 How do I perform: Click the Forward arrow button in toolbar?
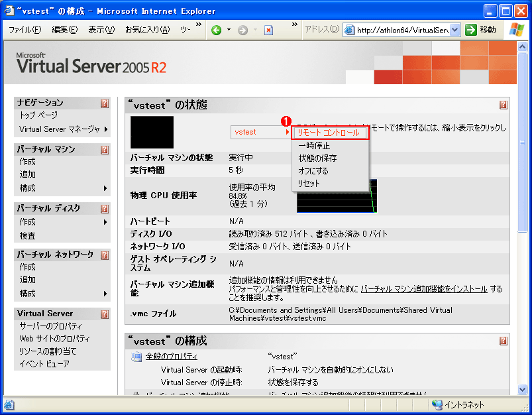(242, 30)
